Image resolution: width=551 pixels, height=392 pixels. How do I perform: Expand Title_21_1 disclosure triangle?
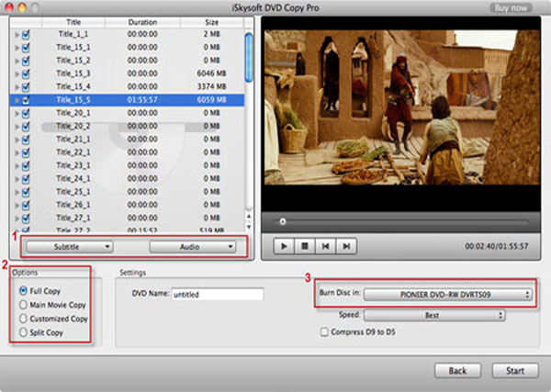point(17,140)
